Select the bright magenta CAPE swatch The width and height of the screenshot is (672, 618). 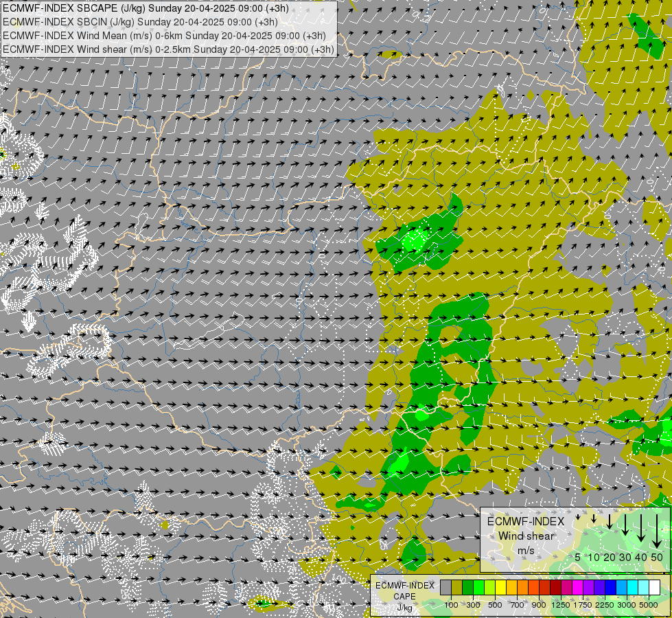pos(578,587)
